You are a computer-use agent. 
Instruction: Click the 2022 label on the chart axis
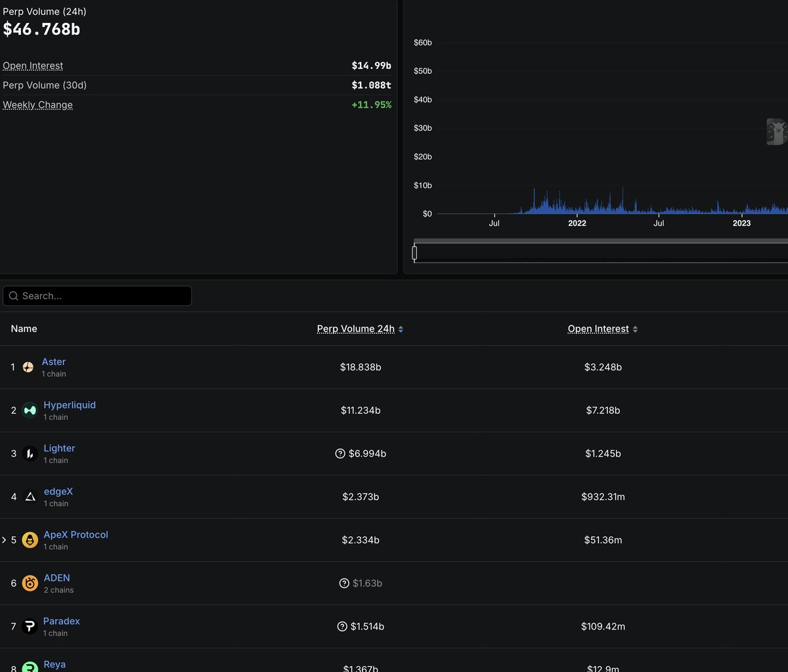point(577,223)
